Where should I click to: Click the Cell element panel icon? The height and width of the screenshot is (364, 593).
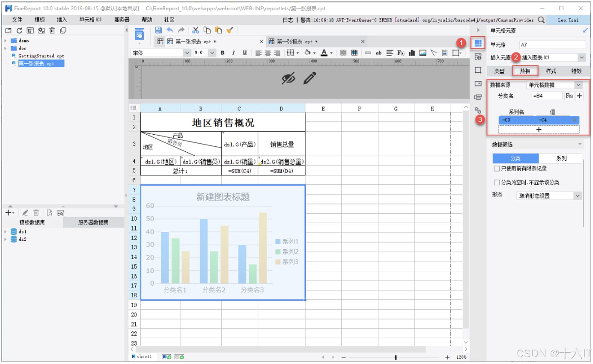pyautogui.click(x=478, y=43)
